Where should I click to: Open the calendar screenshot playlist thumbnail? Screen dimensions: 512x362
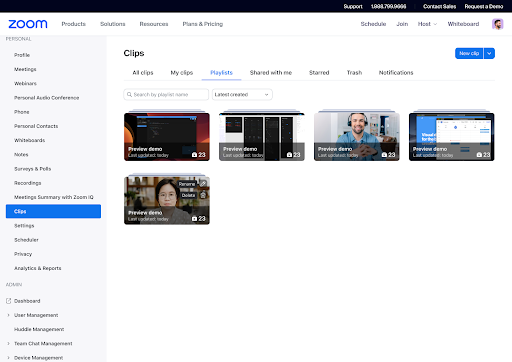451,137
